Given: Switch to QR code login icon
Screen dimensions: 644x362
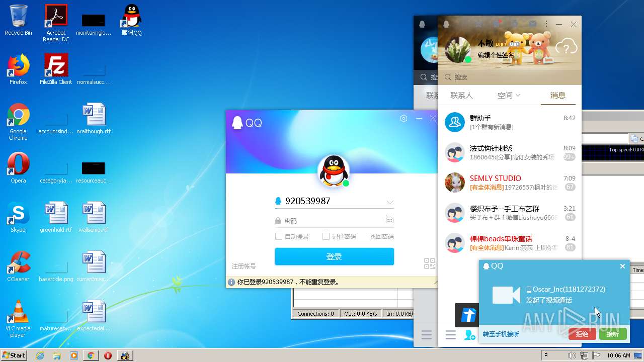Looking at the screenshot, I should tap(430, 263).
